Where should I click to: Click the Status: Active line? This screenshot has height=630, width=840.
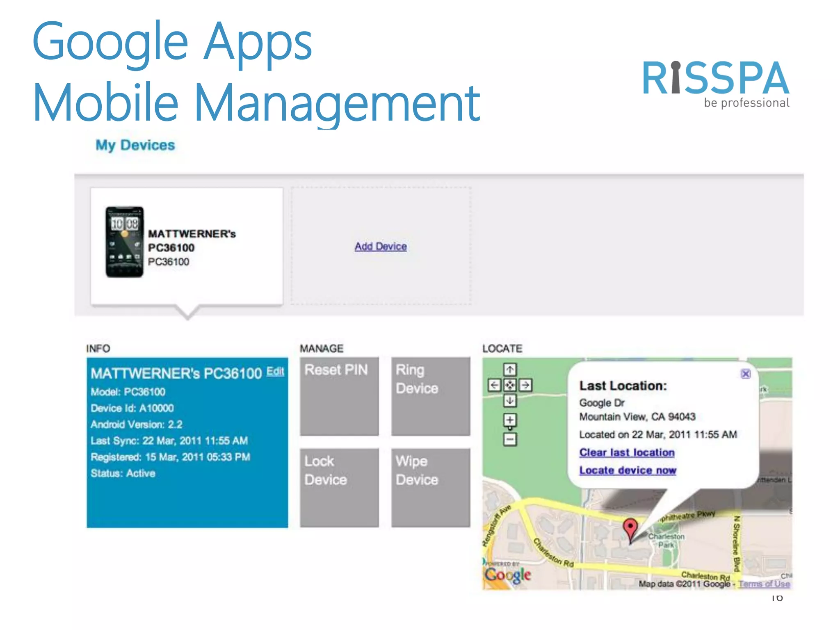point(123,473)
